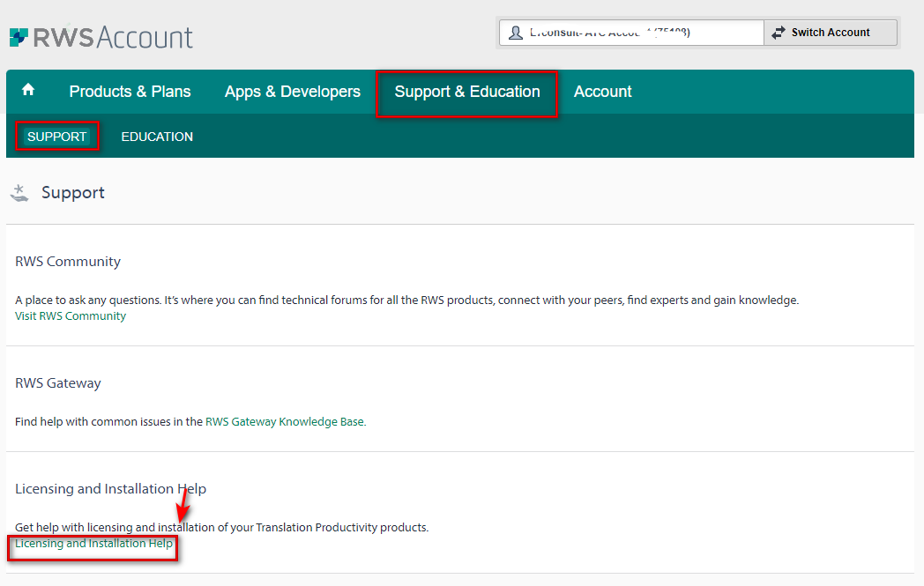Click the RWS Account logo
Screen dimensions: 924x586
pyautogui.click(x=100, y=37)
